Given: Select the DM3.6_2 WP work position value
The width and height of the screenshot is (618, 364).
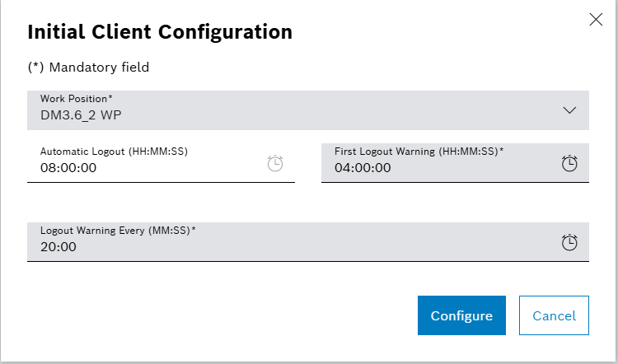Looking at the screenshot, I should tap(82, 116).
